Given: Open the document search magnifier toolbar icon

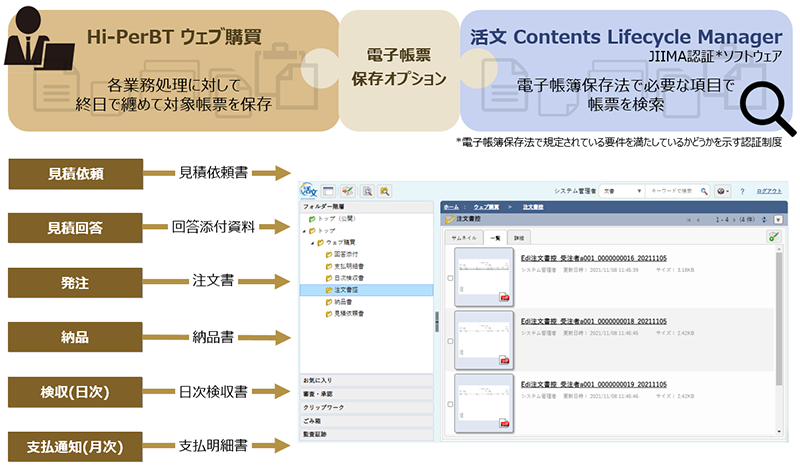Looking at the screenshot, I should (367, 191).
